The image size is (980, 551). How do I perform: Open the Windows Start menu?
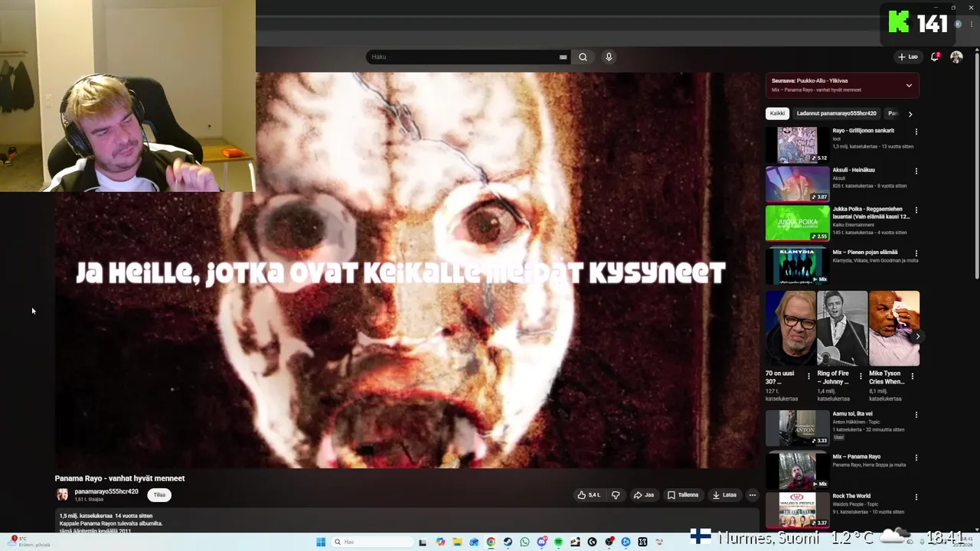321,542
